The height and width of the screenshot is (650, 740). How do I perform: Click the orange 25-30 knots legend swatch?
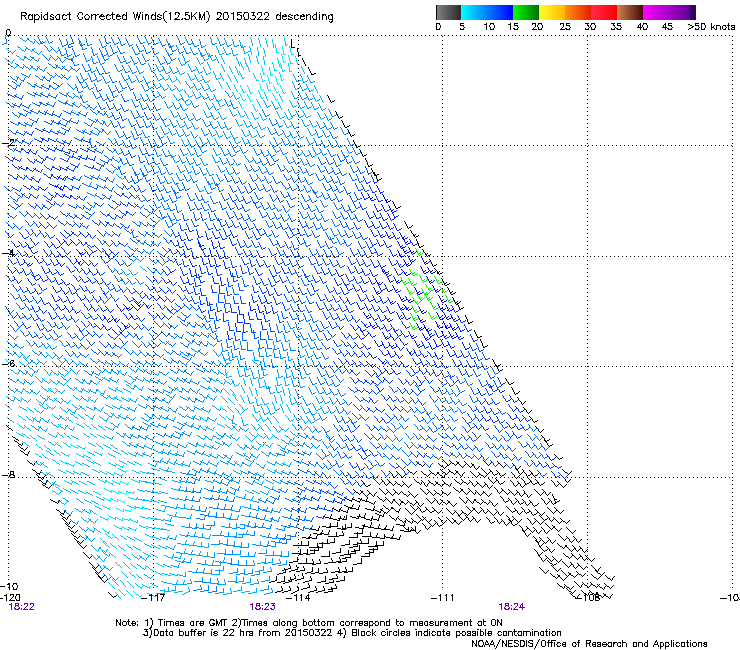pyautogui.click(x=578, y=12)
